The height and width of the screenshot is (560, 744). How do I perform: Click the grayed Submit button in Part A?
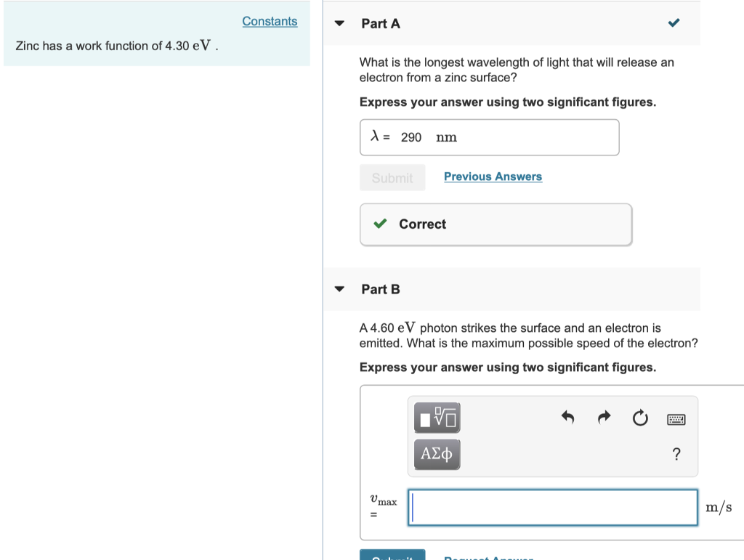point(392,177)
